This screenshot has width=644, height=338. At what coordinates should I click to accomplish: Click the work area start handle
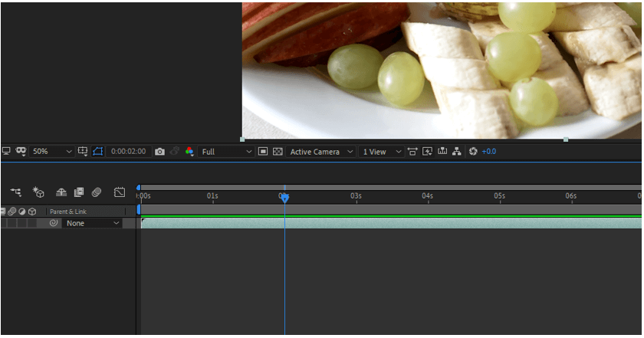point(139,209)
